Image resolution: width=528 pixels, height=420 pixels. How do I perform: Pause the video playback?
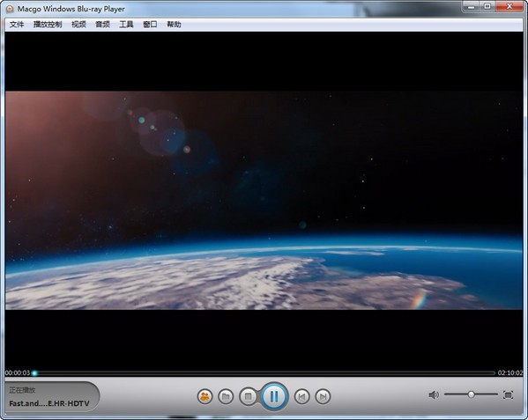(x=274, y=396)
